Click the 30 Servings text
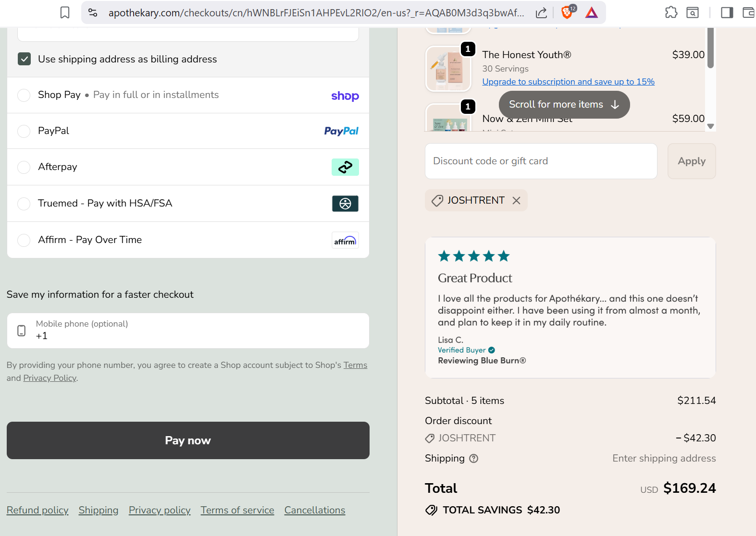This screenshot has height=536, width=756. (506, 69)
